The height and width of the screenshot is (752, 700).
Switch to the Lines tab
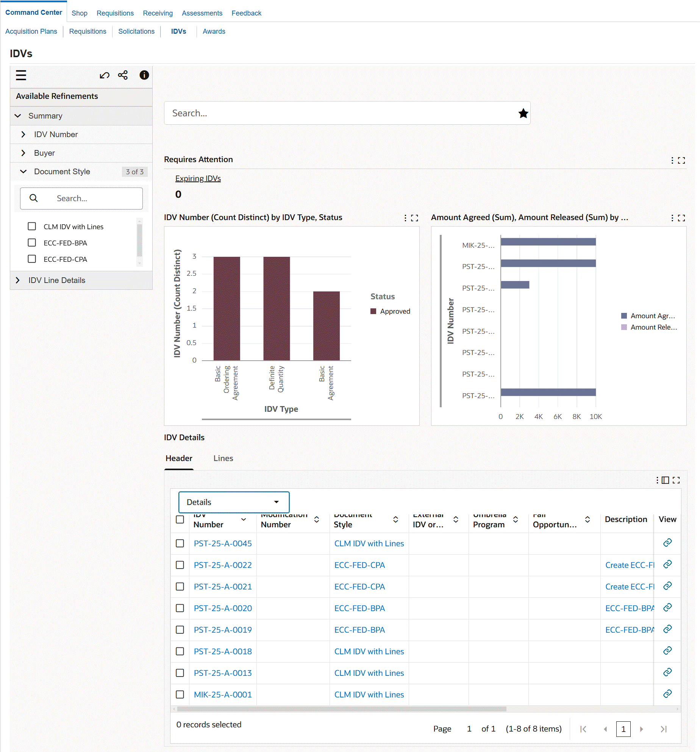coord(223,458)
